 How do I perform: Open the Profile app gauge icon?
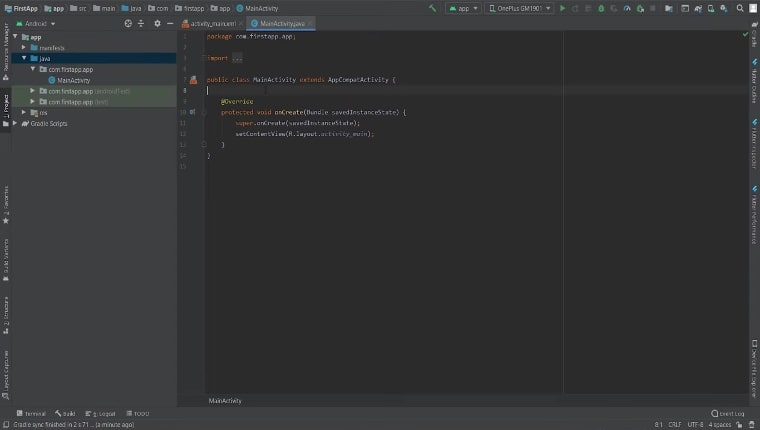tap(627, 8)
